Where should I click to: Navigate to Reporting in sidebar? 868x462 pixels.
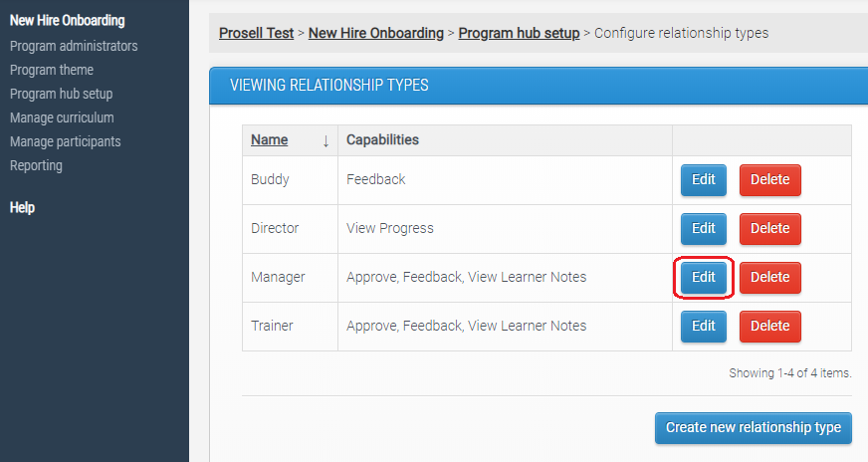pyautogui.click(x=36, y=165)
